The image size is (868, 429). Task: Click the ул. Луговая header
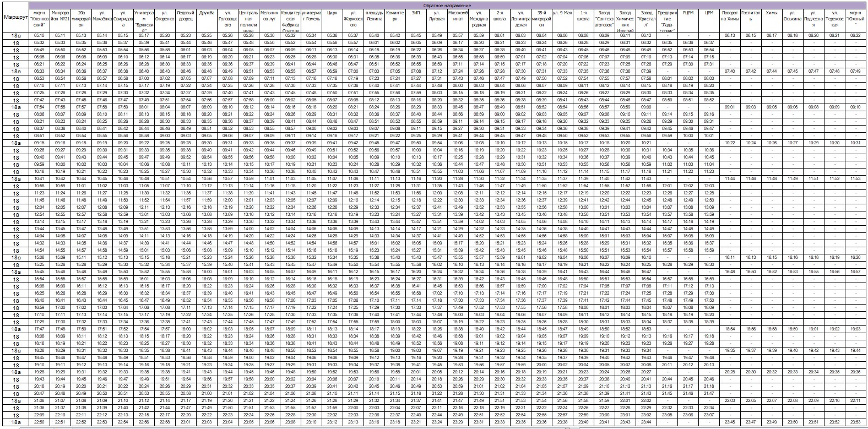(437, 20)
